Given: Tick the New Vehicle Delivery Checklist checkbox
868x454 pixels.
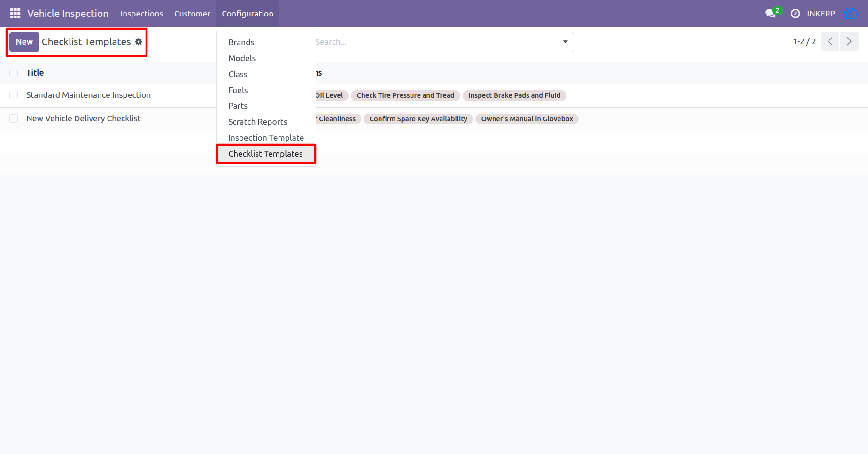Looking at the screenshot, I should point(14,118).
